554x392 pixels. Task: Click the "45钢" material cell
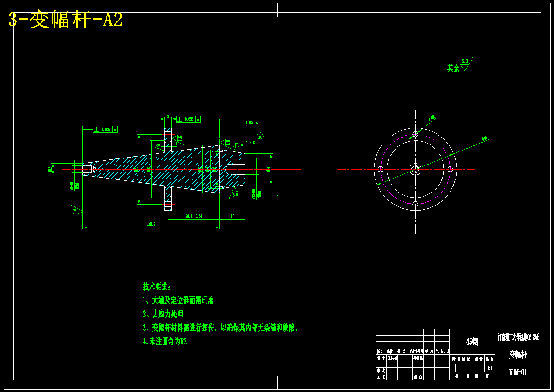coord(472,342)
